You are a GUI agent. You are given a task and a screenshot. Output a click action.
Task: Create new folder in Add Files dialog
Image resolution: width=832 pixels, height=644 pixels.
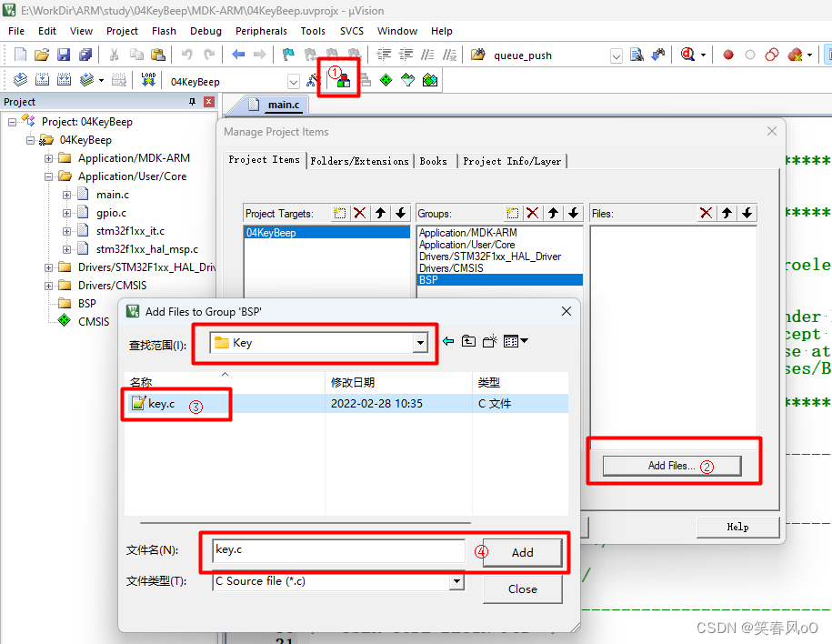490,341
